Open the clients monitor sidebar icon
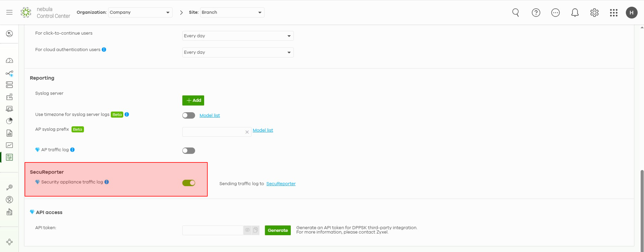The height and width of the screenshot is (252, 644). click(9, 109)
